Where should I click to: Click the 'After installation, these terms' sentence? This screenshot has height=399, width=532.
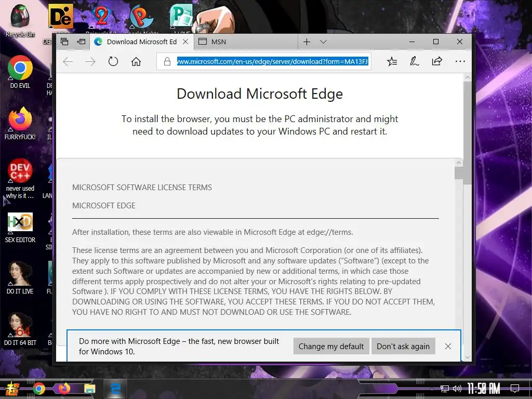[x=212, y=232]
